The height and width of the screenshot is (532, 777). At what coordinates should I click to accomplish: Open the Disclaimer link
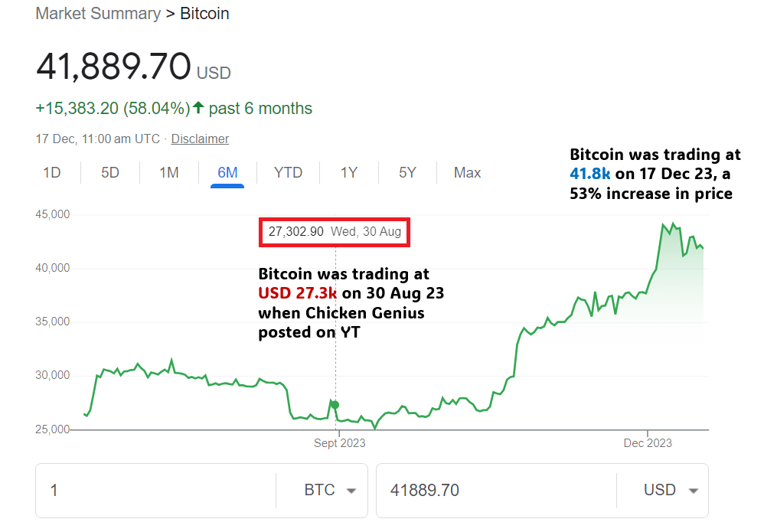pos(200,139)
